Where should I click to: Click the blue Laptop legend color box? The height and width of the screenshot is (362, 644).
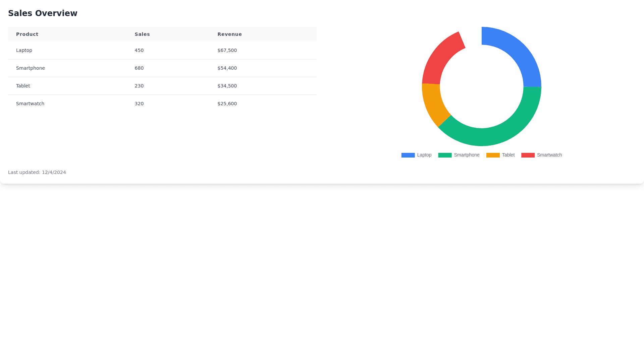408,155
